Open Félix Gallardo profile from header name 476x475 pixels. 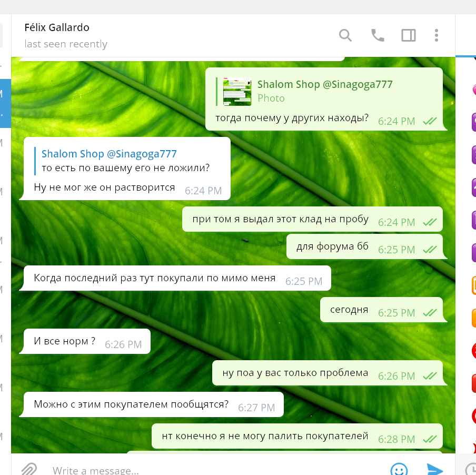57,27
